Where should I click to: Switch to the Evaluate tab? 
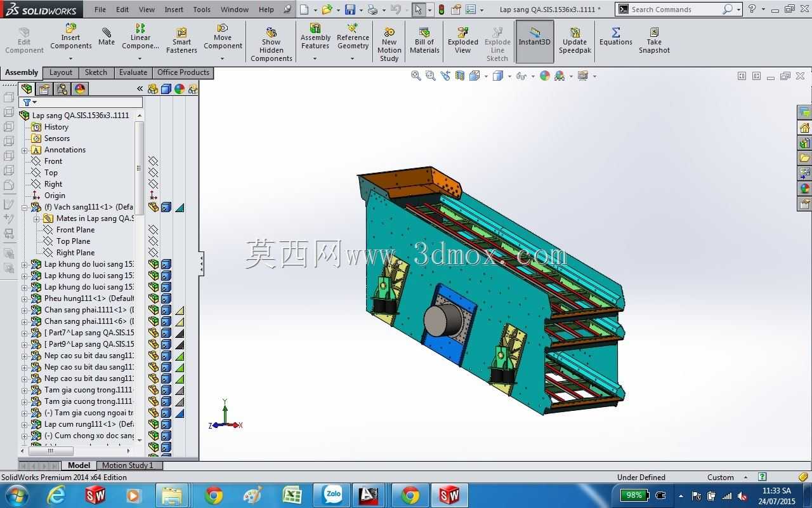point(133,72)
